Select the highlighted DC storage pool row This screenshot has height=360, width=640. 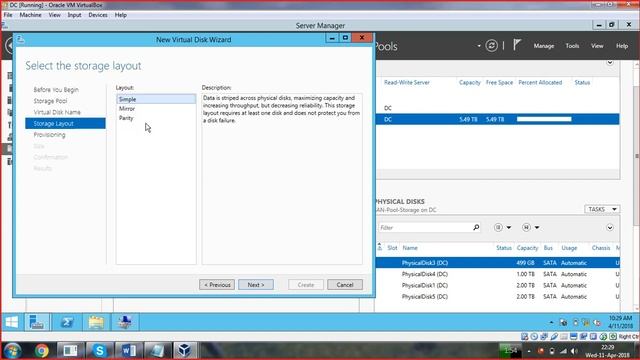[497, 119]
